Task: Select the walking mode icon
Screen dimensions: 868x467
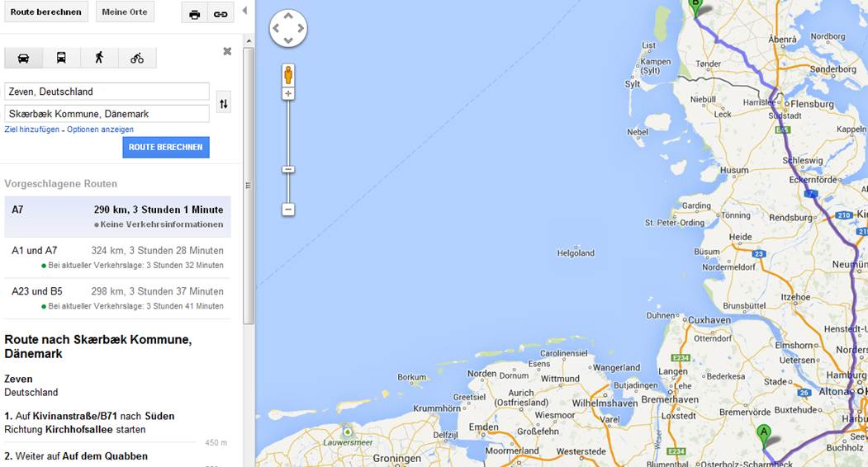Action: coord(99,58)
